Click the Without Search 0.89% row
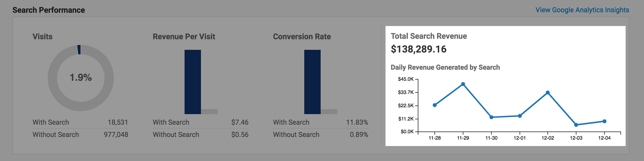This screenshot has height=161, width=644. coord(320,135)
